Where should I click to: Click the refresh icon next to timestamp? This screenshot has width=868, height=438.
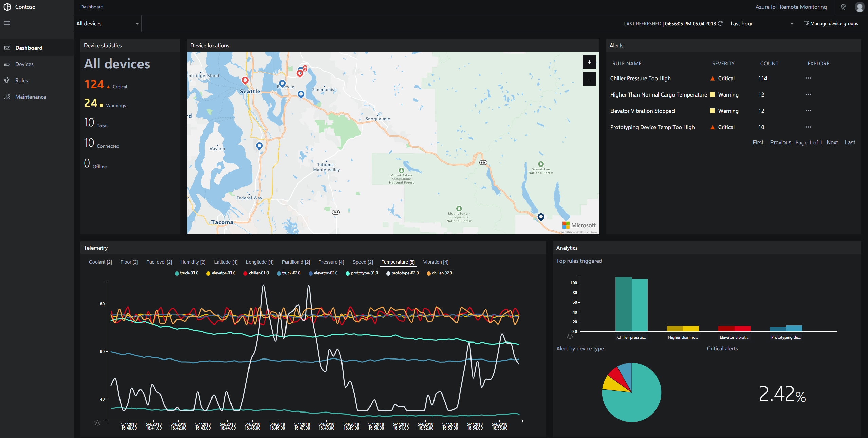(722, 23)
